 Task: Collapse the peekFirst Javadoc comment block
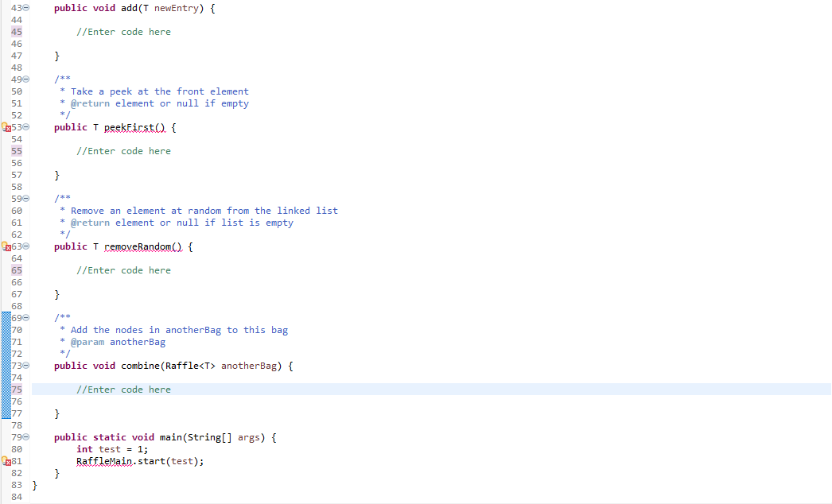click(25, 79)
